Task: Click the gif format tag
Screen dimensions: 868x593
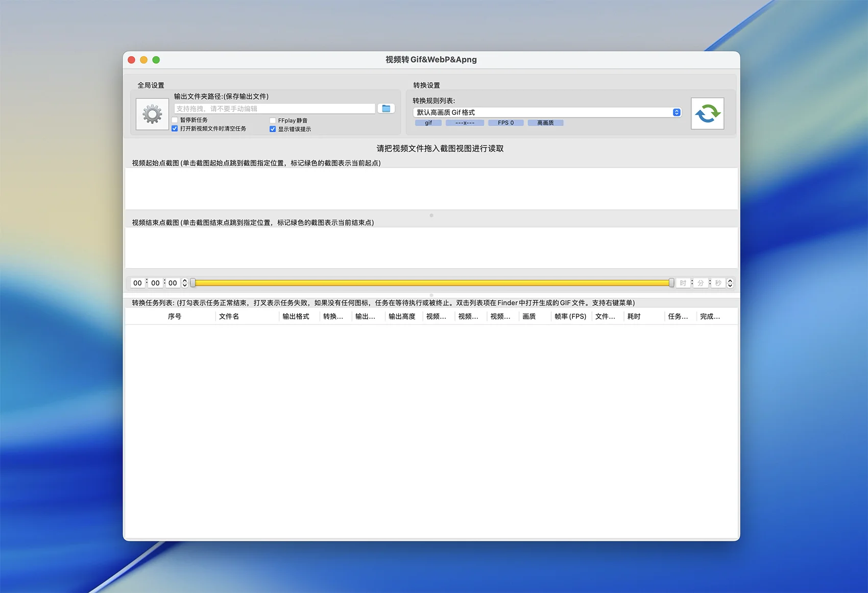Action: (x=428, y=123)
